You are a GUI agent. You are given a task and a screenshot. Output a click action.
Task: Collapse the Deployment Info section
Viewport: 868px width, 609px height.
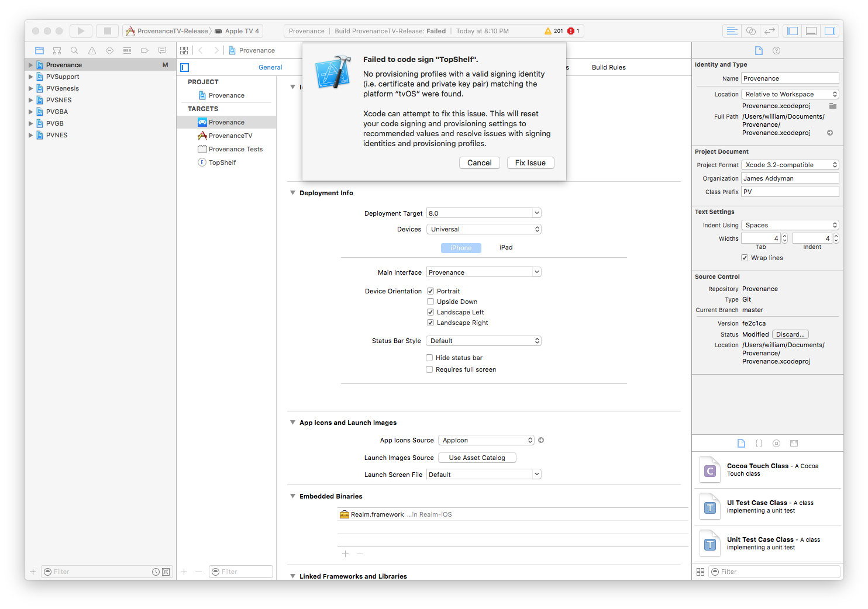coord(292,193)
